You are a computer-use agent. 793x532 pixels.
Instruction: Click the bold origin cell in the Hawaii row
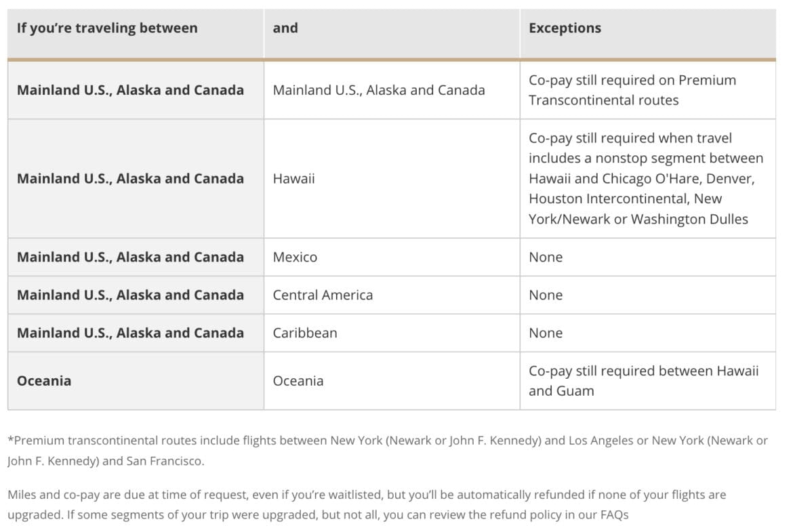click(x=130, y=179)
